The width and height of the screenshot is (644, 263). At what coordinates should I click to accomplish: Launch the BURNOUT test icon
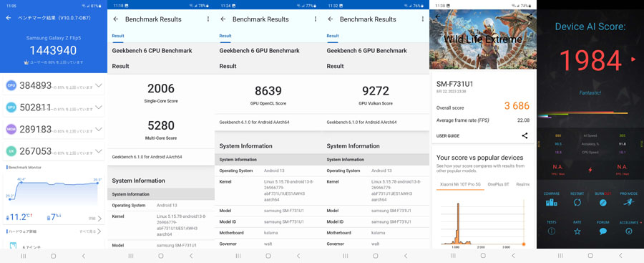pyautogui.click(x=603, y=202)
